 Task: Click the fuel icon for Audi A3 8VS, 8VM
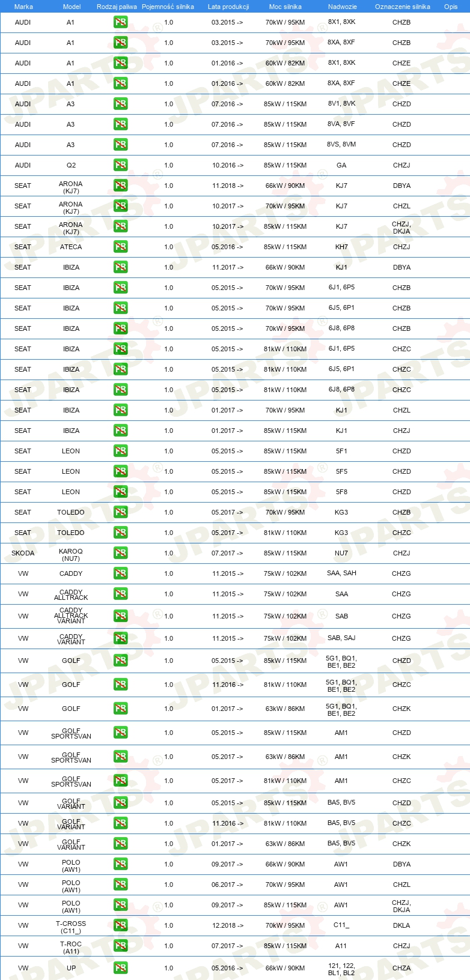(x=120, y=145)
